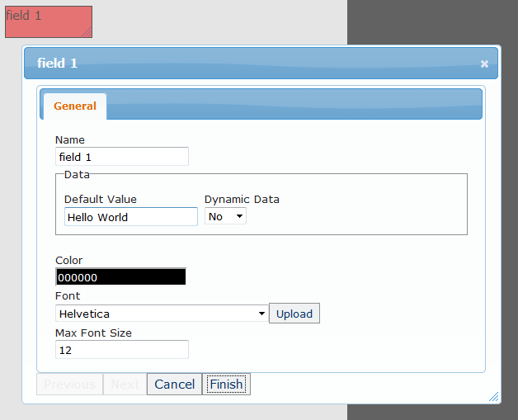This screenshot has width=518, height=420.
Task: Click the Font dropdown arrow
Action: pos(261,314)
